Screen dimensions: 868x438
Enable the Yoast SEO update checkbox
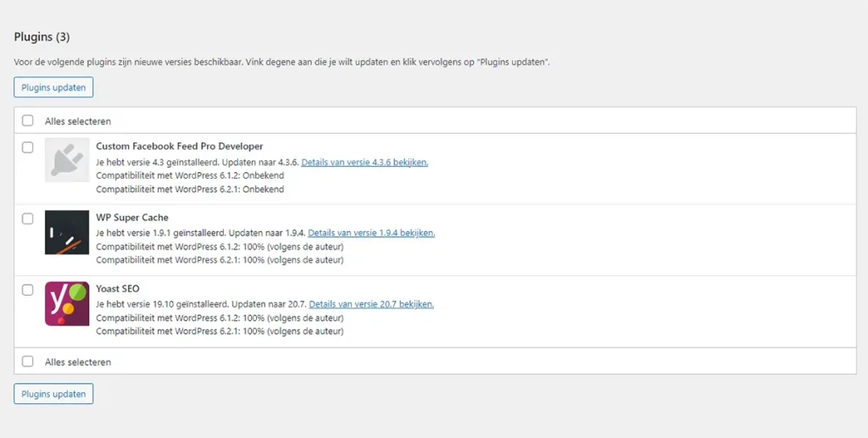[x=28, y=290]
